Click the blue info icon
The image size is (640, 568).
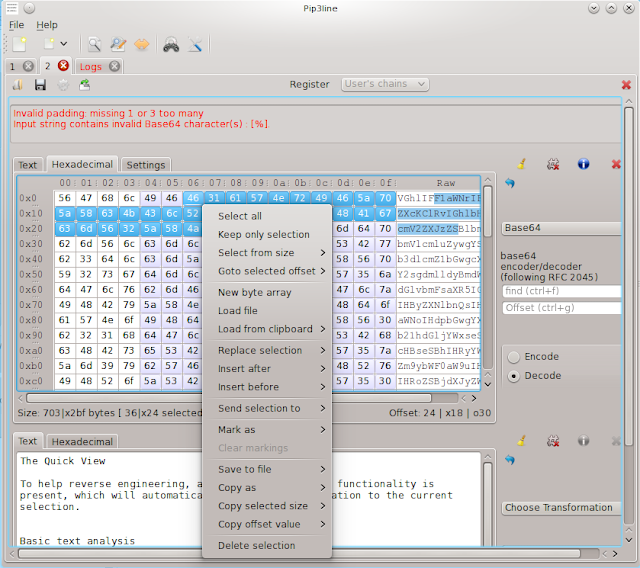(583, 164)
